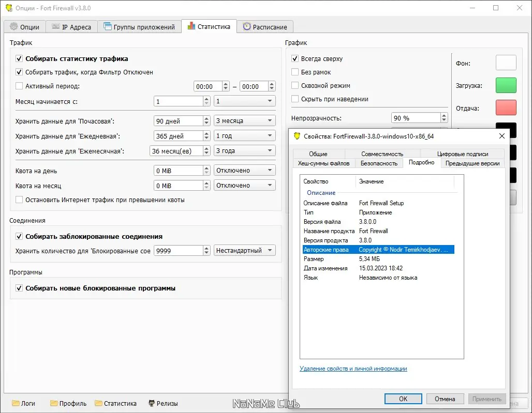Click the Группы приложений window icon
The height and width of the screenshot is (413, 532).
coord(107,26)
